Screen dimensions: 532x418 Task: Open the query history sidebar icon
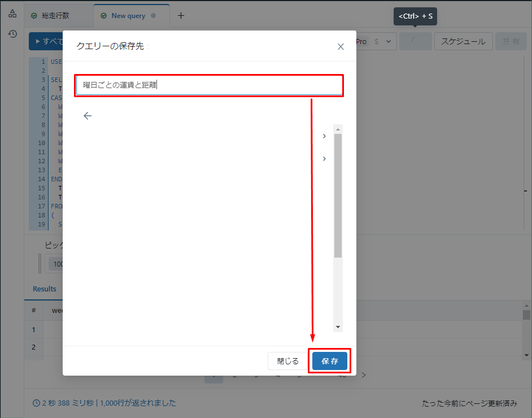[x=12, y=34]
